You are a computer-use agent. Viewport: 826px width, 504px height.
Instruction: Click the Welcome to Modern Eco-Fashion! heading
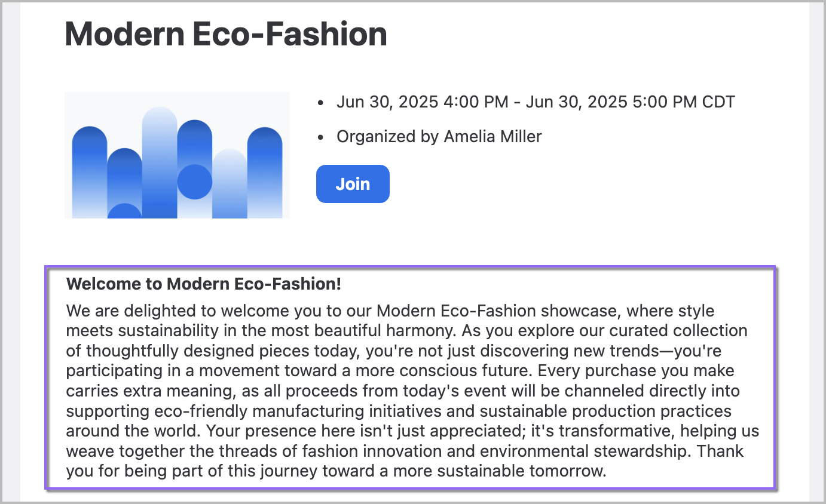click(x=204, y=284)
